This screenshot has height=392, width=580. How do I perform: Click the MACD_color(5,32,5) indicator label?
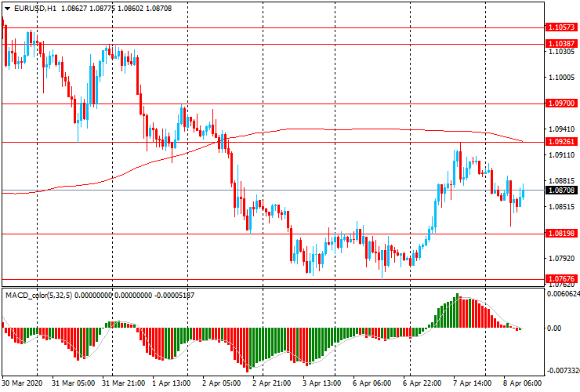pos(39,296)
